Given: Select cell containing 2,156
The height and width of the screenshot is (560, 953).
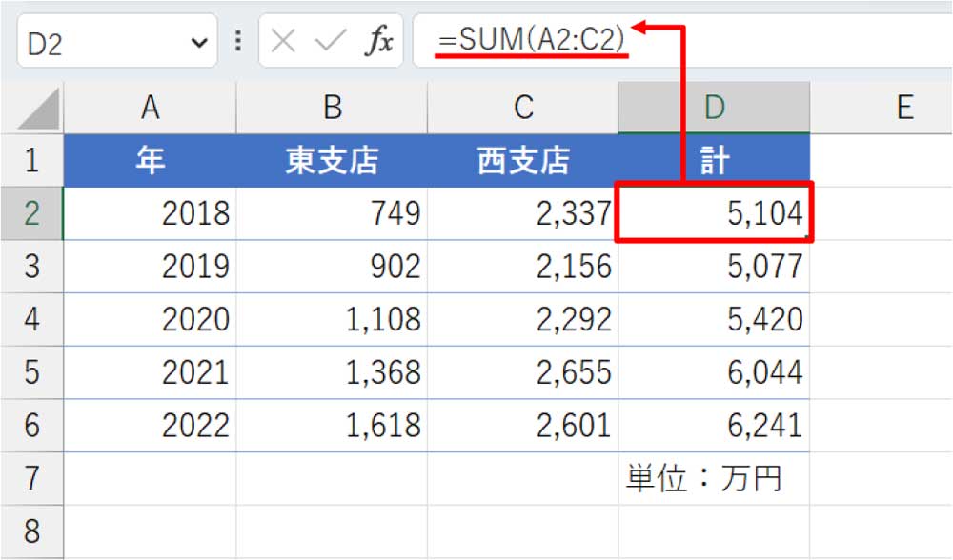Looking at the screenshot, I should 523,267.
